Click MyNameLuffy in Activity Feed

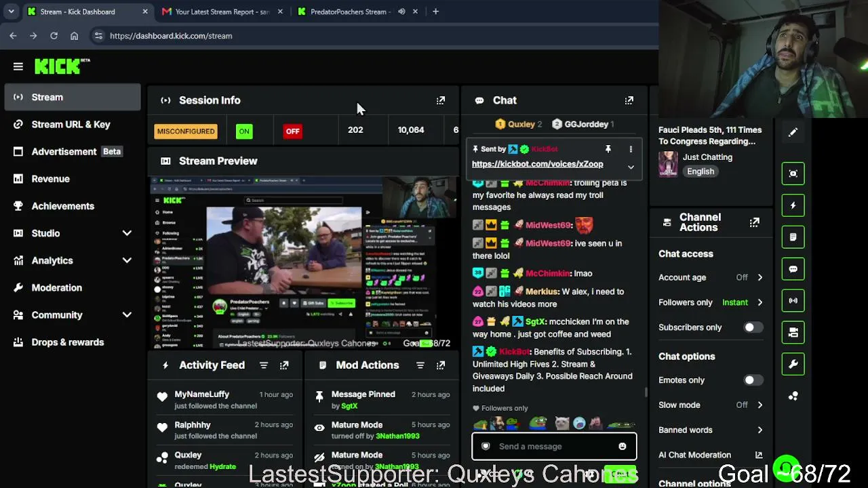coord(202,394)
